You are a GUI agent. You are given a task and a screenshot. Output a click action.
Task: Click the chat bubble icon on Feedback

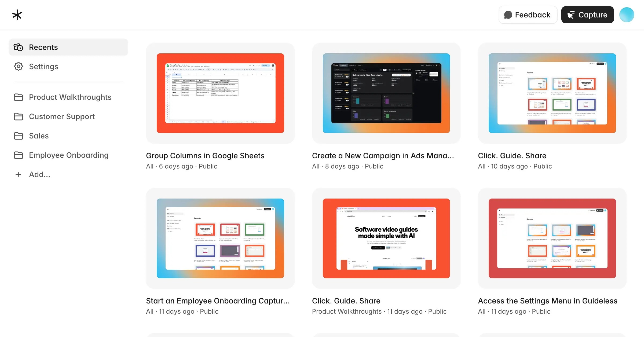click(508, 15)
